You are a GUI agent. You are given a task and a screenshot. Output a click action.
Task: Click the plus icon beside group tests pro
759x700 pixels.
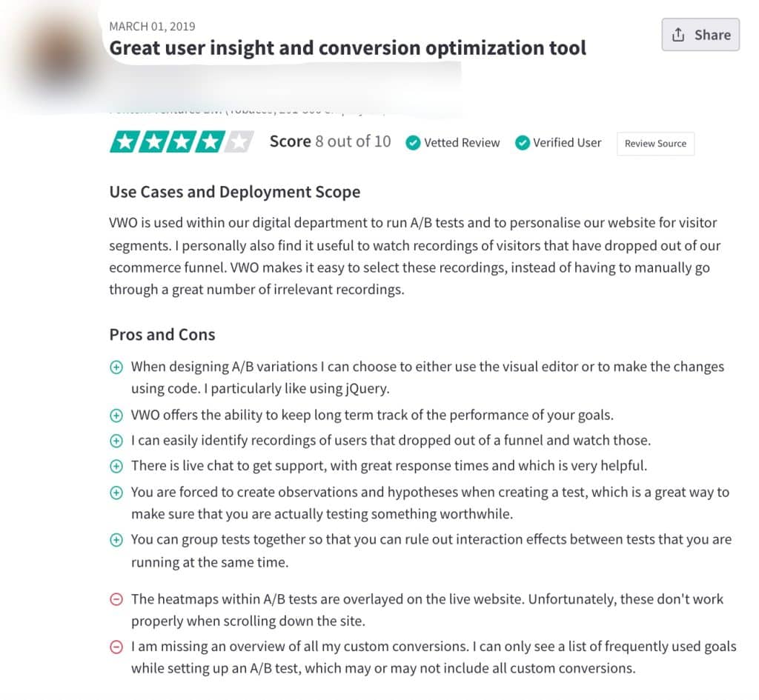[x=116, y=540]
